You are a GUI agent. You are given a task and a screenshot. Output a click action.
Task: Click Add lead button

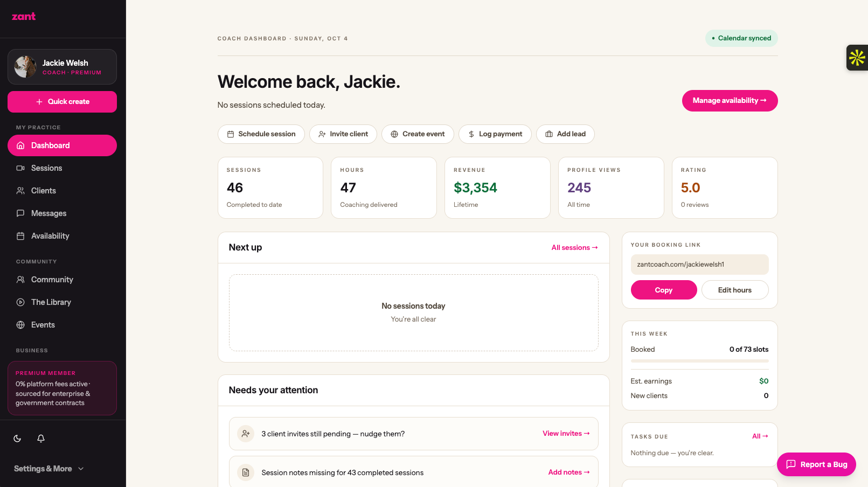(565, 134)
